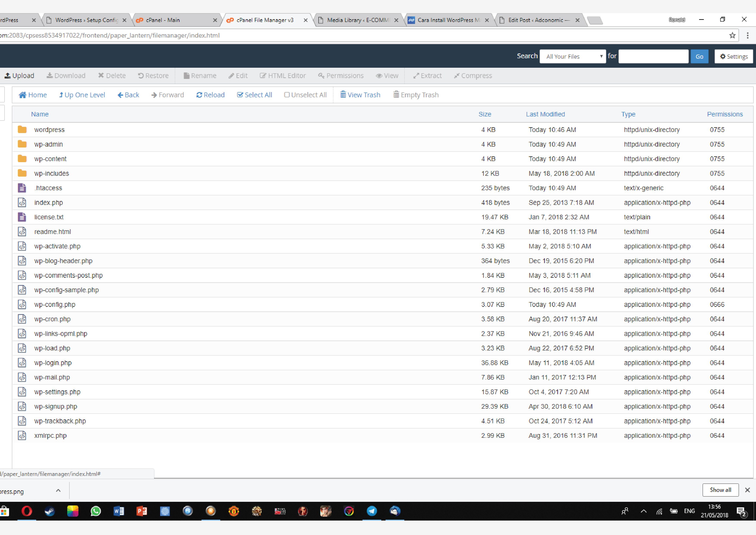
Task: Open the downloaded file chevron menu
Action: 58,491
